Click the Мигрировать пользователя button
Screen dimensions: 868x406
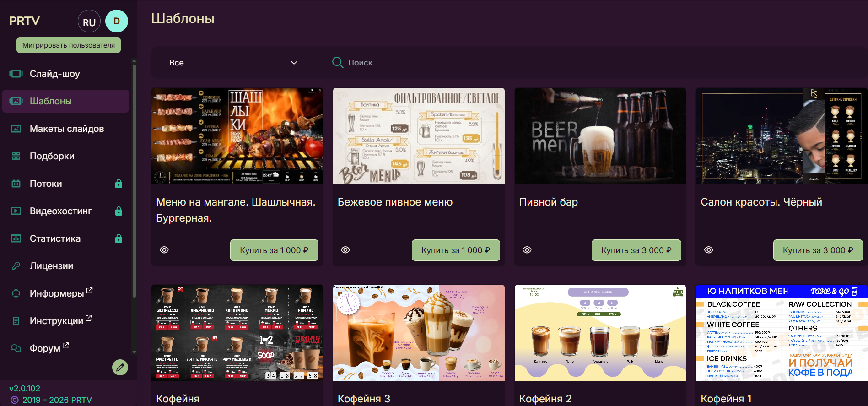click(x=69, y=45)
